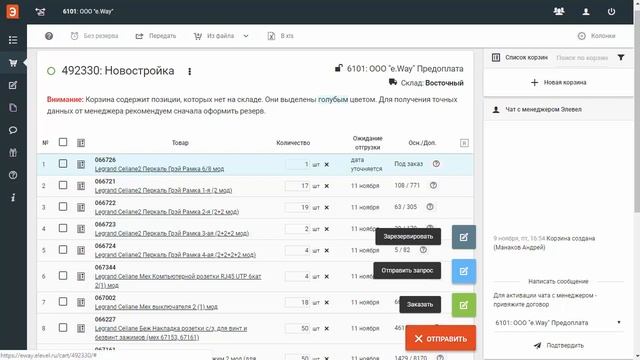Viewport: 640px width, 360px height.
Task: Open Колонки column settings
Action: [596, 36]
